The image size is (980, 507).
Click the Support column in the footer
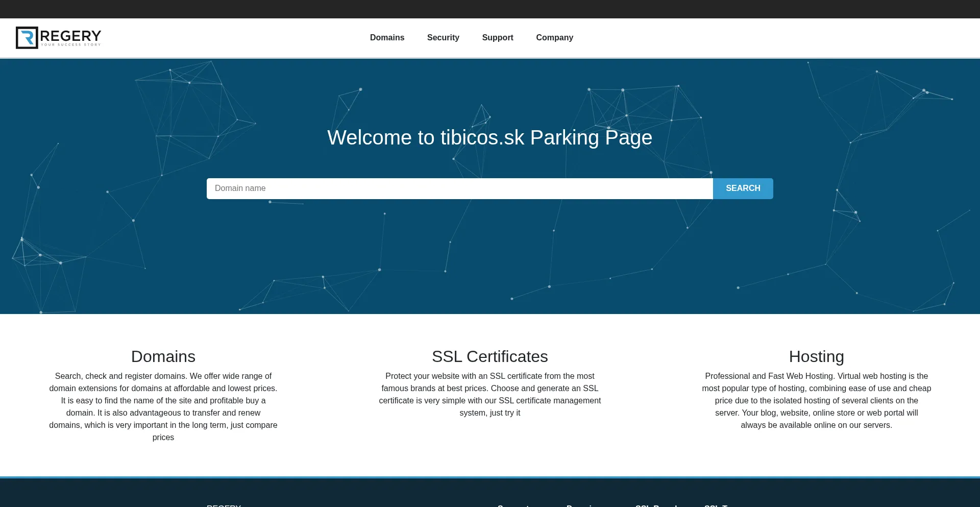tap(513, 505)
